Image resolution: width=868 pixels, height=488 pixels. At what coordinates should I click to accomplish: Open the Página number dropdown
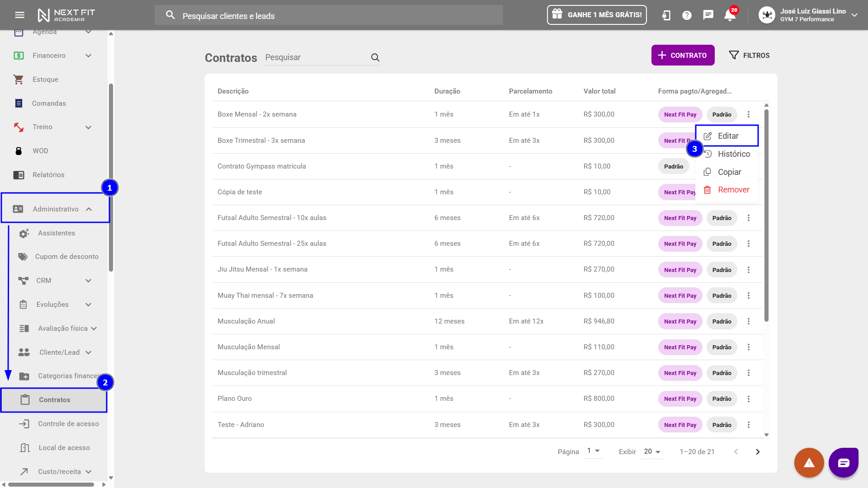[593, 451]
